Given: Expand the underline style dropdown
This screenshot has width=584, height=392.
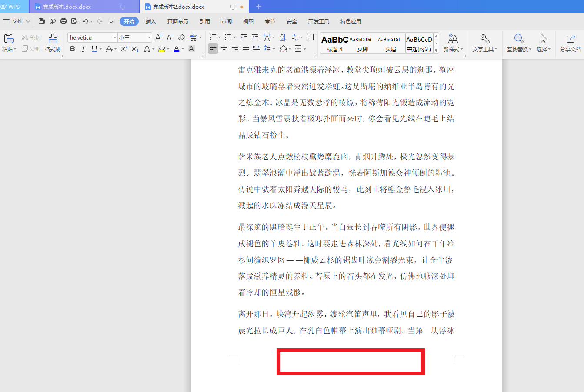Looking at the screenshot, I should (100, 49).
